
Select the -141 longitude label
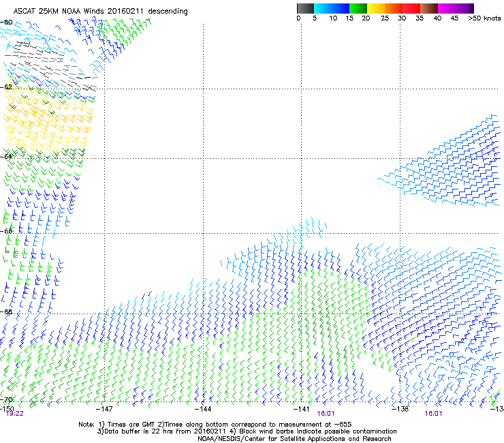[x=302, y=409]
